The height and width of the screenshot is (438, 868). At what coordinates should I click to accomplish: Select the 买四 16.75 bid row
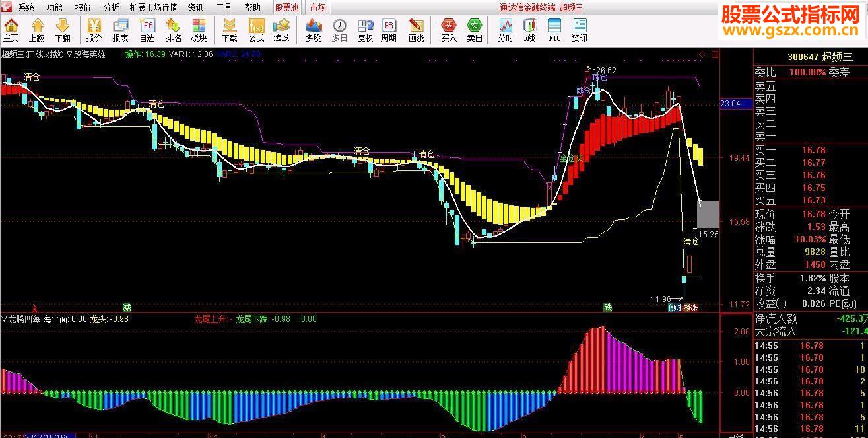coord(810,188)
